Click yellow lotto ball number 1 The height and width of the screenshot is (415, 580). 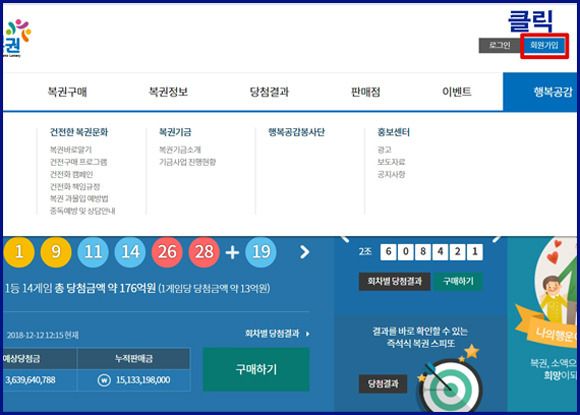click(19, 252)
